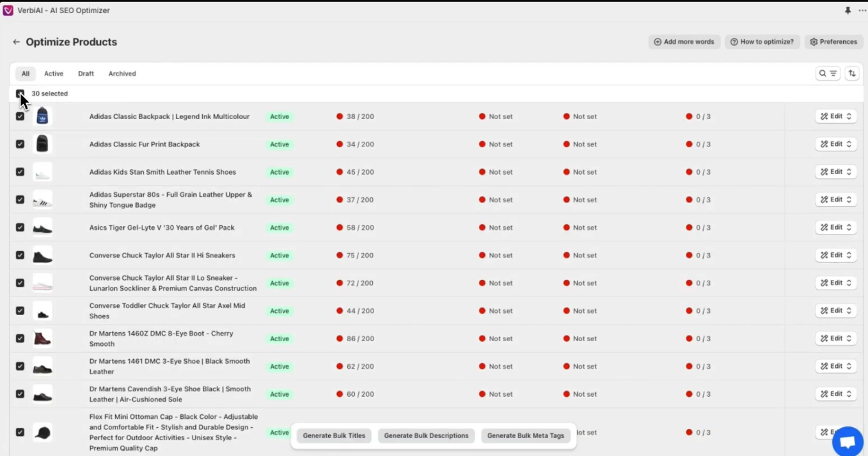This screenshot has width=868, height=456.
Task: Click the 30 selected label
Action: coord(50,94)
